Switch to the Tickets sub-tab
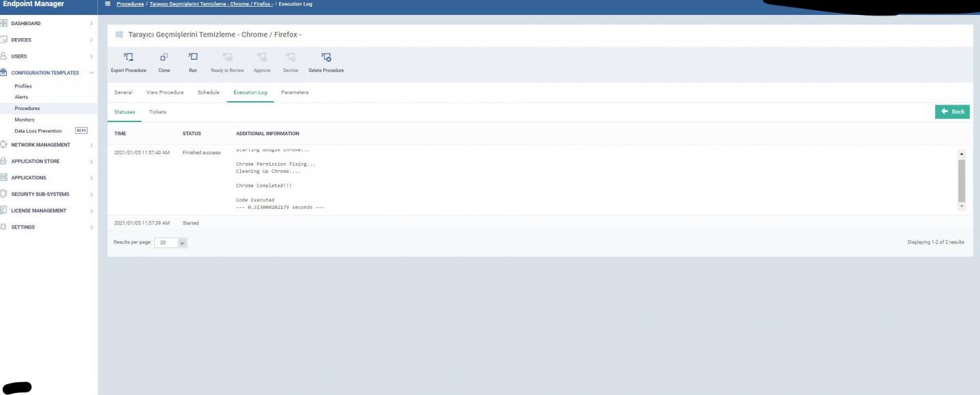Viewport: 980px width, 395px height. [x=157, y=111]
